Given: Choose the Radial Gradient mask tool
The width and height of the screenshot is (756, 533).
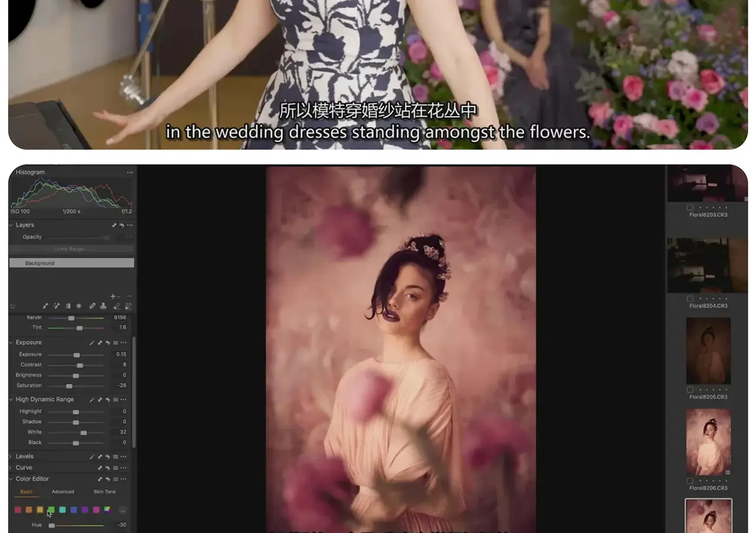Looking at the screenshot, I should pyautogui.click(x=79, y=306).
